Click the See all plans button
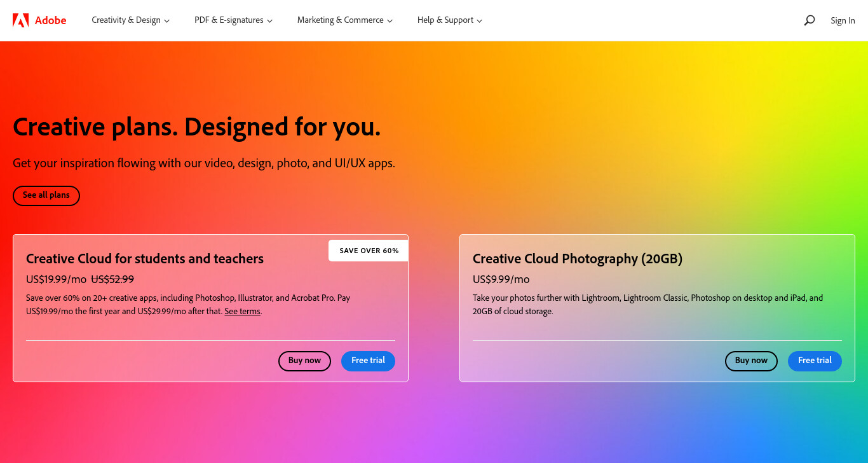This screenshot has height=463, width=868. point(46,195)
